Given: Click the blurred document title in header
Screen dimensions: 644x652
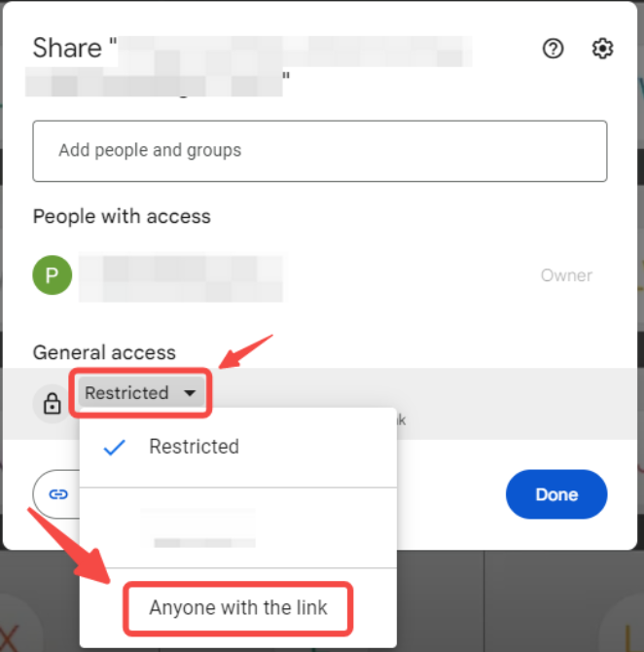Looking at the screenshot, I should point(249,64).
